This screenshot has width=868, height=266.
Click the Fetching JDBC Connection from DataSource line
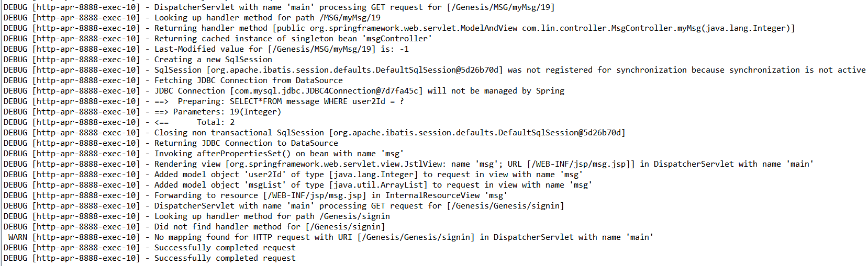(x=249, y=80)
